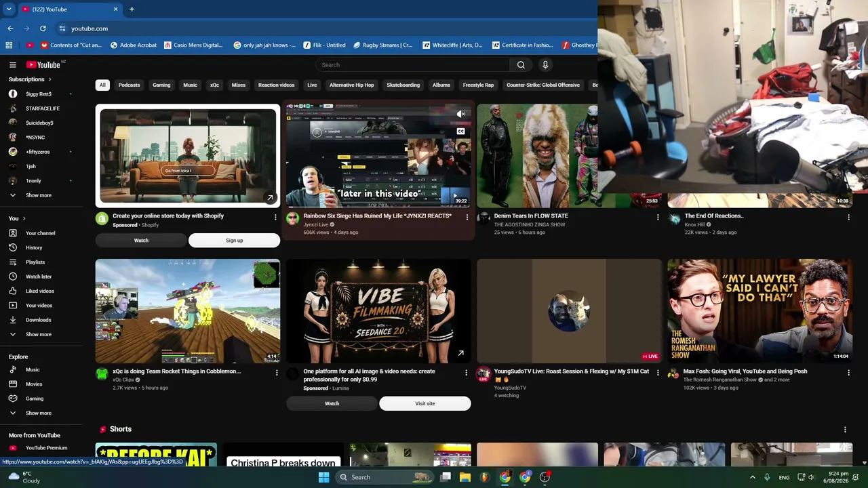The height and width of the screenshot is (488, 868).
Task: Go to Your videos in the sidebar
Action: tap(39, 306)
